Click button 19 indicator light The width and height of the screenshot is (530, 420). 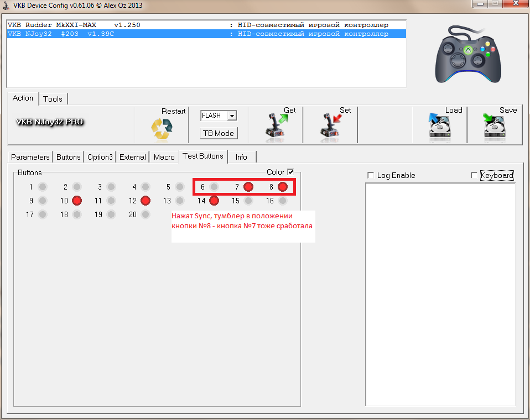coord(111,214)
